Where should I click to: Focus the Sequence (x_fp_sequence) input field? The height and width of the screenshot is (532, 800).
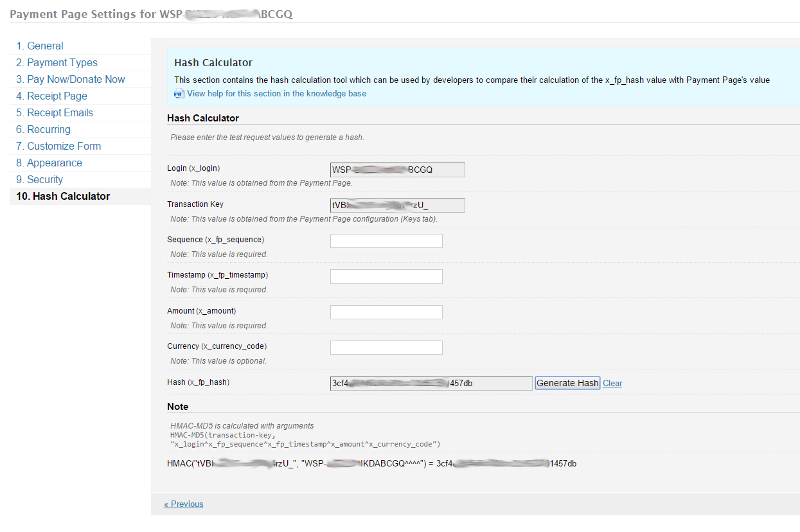(x=386, y=241)
